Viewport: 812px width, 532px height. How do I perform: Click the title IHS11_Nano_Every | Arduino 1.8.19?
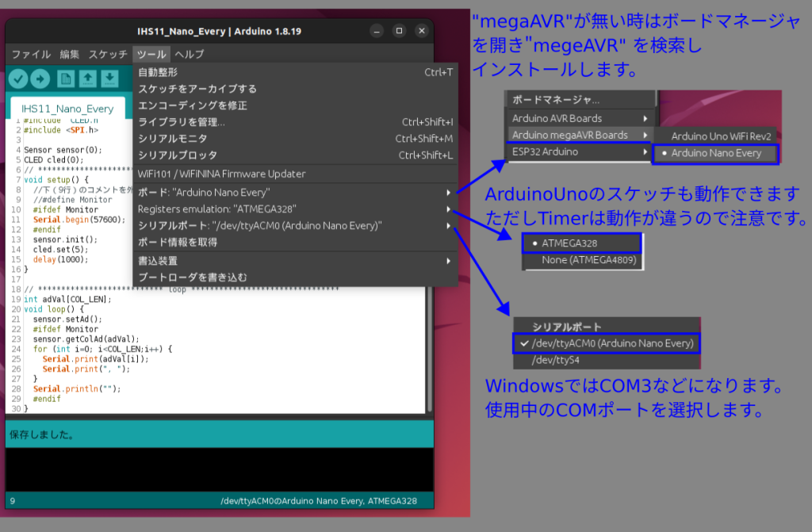[x=219, y=31]
